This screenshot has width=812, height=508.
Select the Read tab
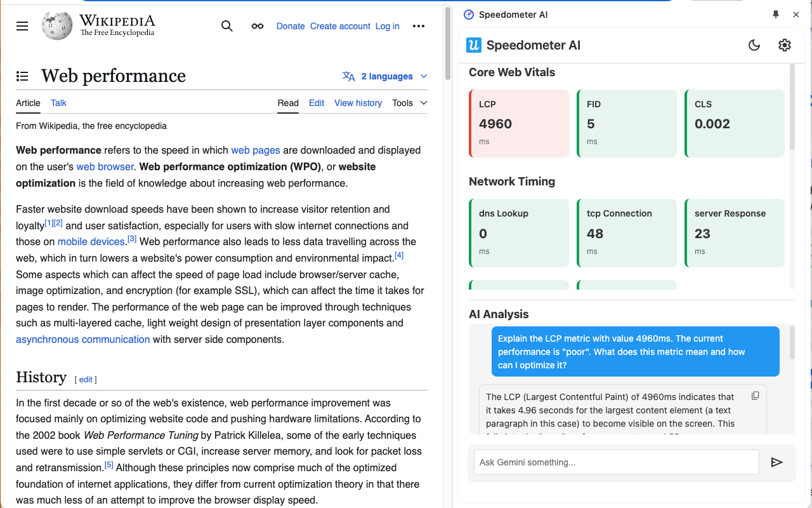tap(288, 103)
